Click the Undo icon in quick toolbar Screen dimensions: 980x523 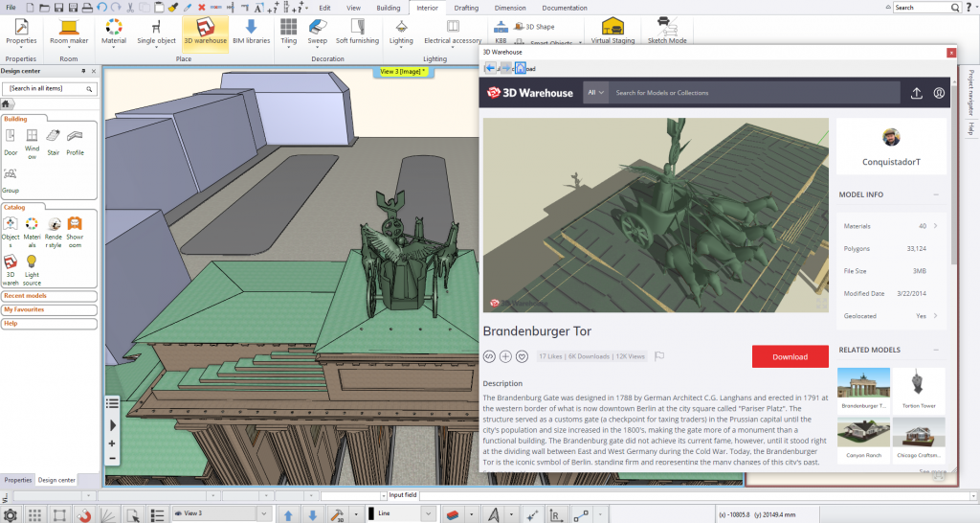(x=101, y=8)
